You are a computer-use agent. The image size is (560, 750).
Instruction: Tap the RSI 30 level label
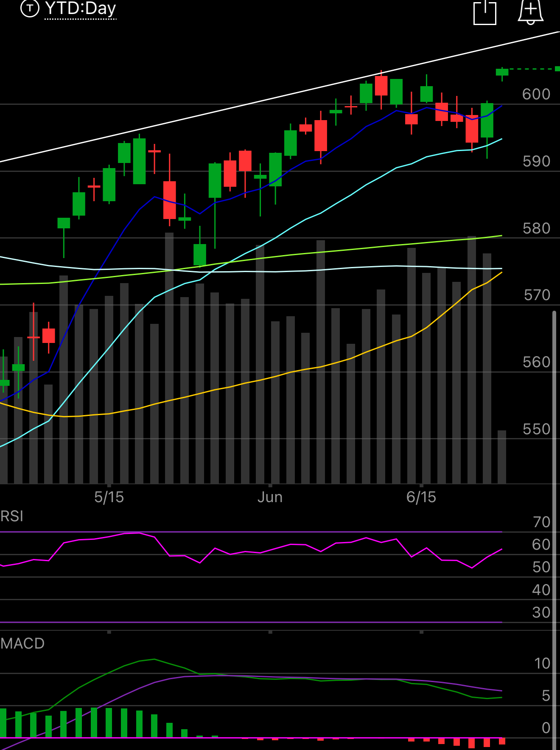541,612
